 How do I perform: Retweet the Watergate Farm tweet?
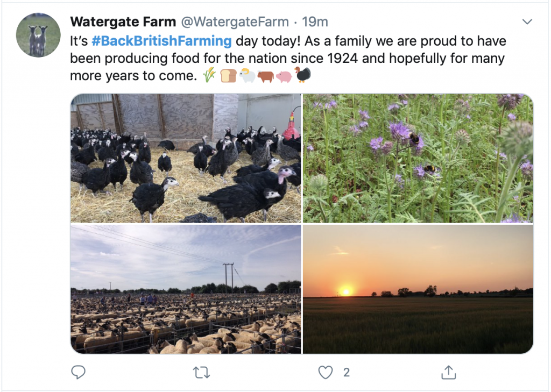tap(202, 372)
